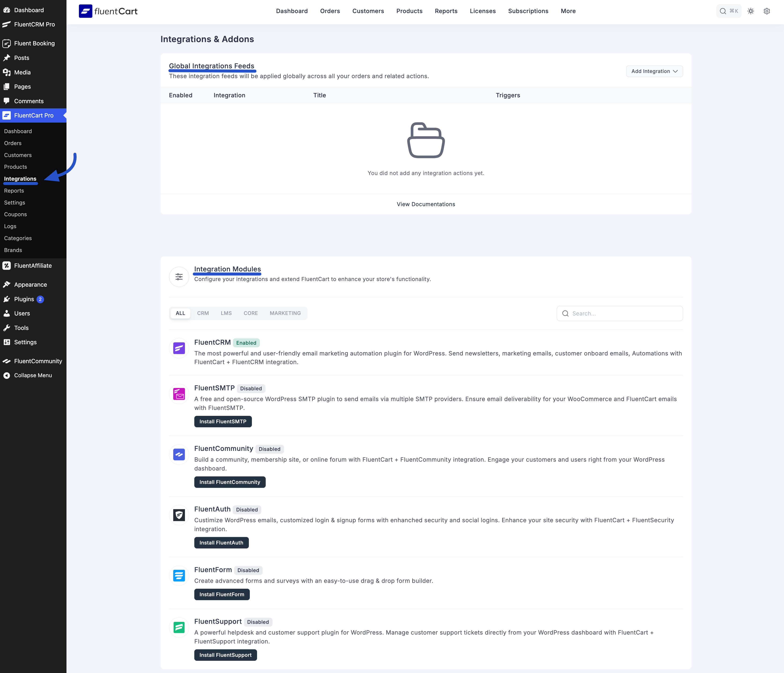784x673 pixels.
Task: Switch to the CRM filter tab
Action: pyautogui.click(x=203, y=313)
